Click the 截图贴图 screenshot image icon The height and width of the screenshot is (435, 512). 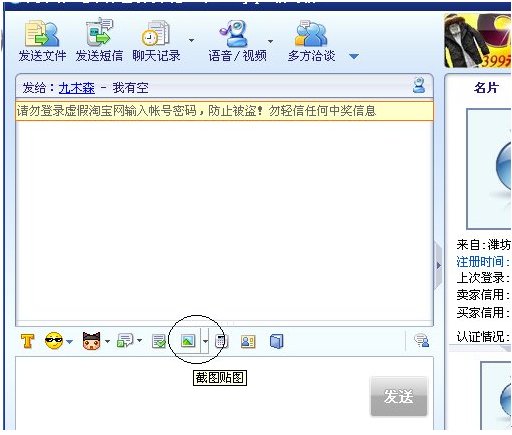pyautogui.click(x=188, y=341)
